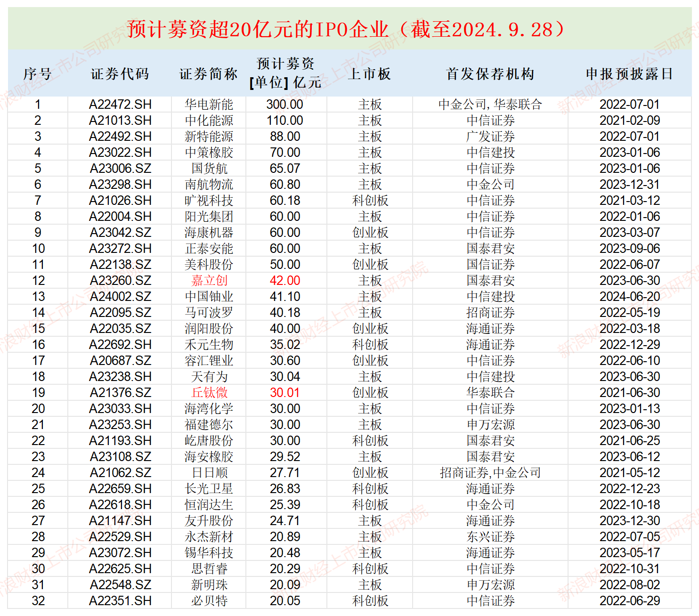Screen dimensions: 699x616
Task: Click security code A22472.SH
Action: [x=120, y=105]
